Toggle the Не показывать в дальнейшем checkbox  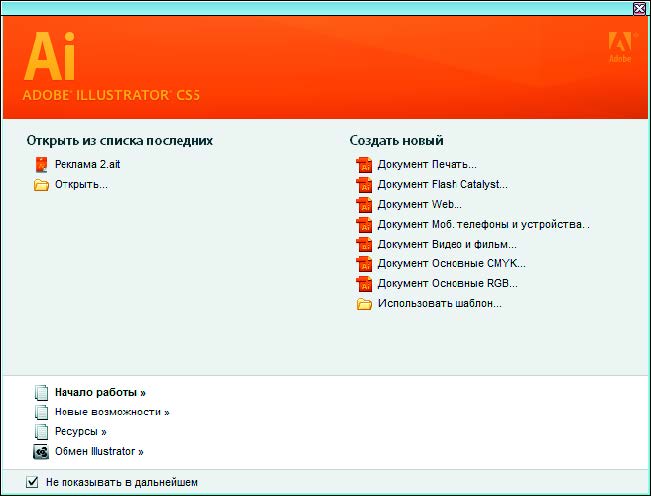tap(32, 482)
